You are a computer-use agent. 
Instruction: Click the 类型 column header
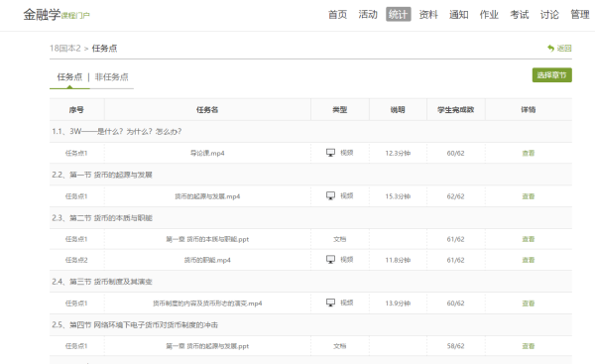(x=339, y=110)
